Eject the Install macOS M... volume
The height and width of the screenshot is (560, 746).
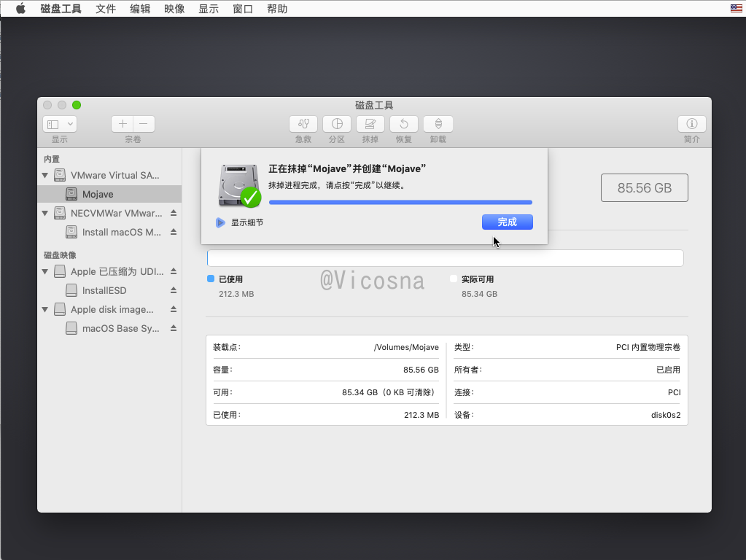pyautogui.click(x=174, y=232)
